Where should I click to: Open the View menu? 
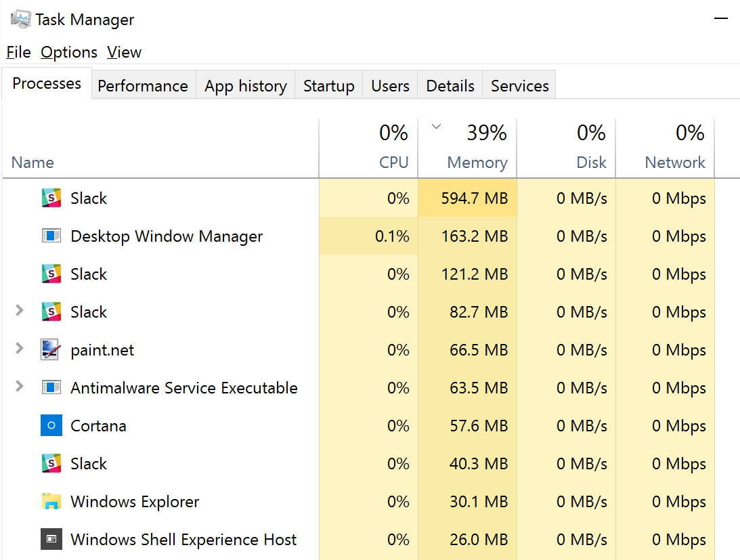click(124, 52)
